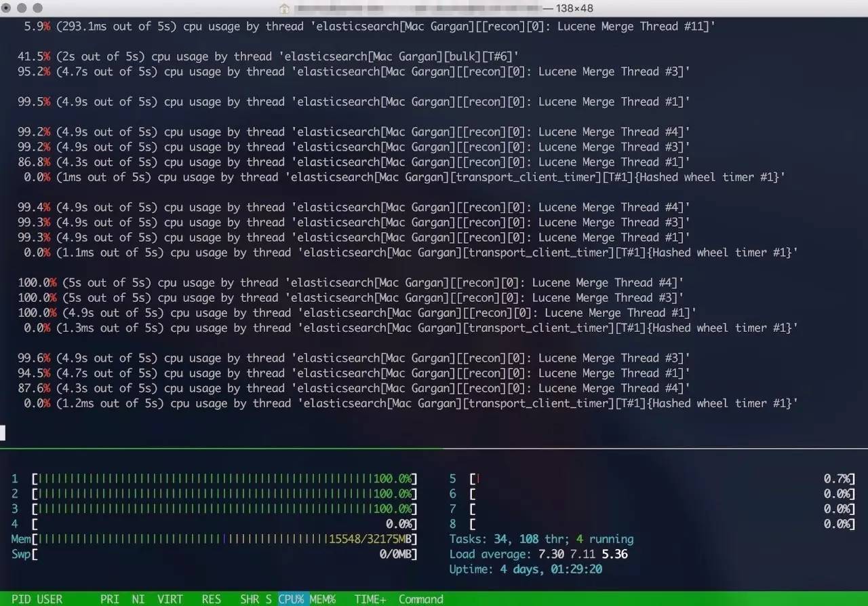Click the highlighted CPU% column header
This screenshot has height=606, width=868.
pos(291,599)
